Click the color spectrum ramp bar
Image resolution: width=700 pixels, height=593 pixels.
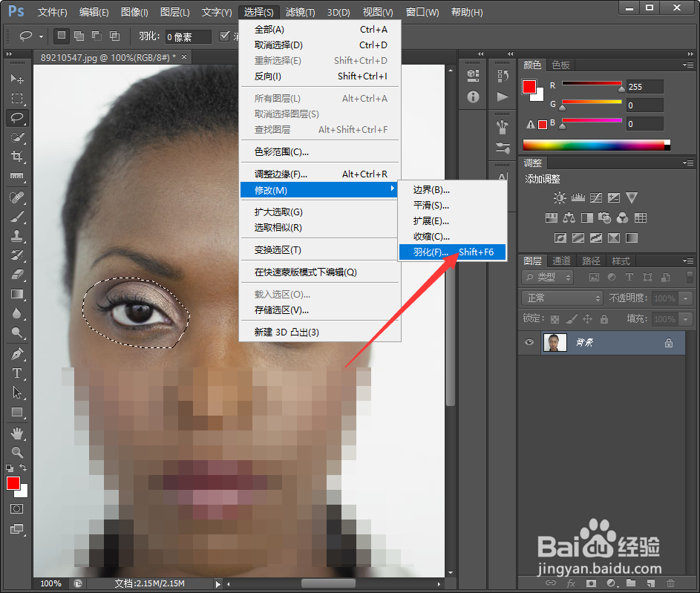(596, 145)
